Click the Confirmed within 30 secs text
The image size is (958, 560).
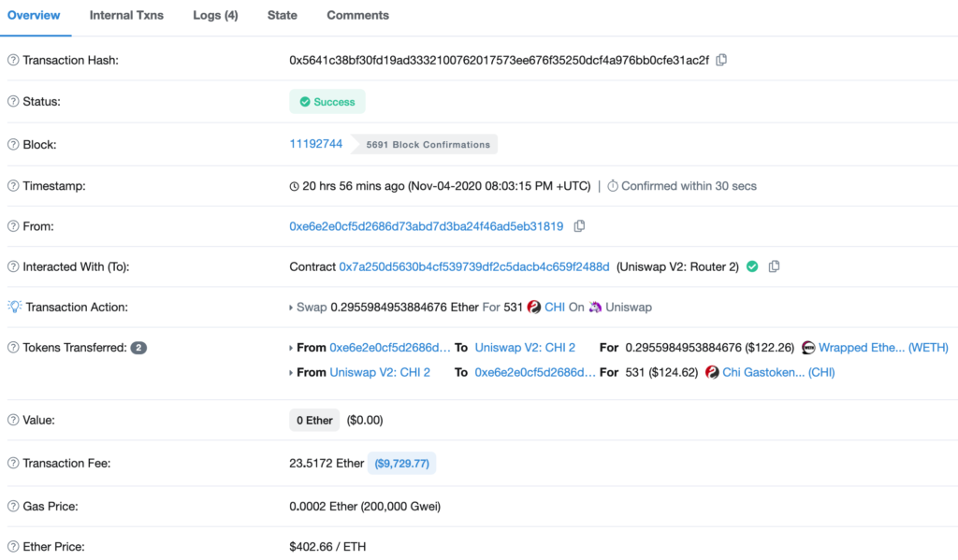(689, 186)
